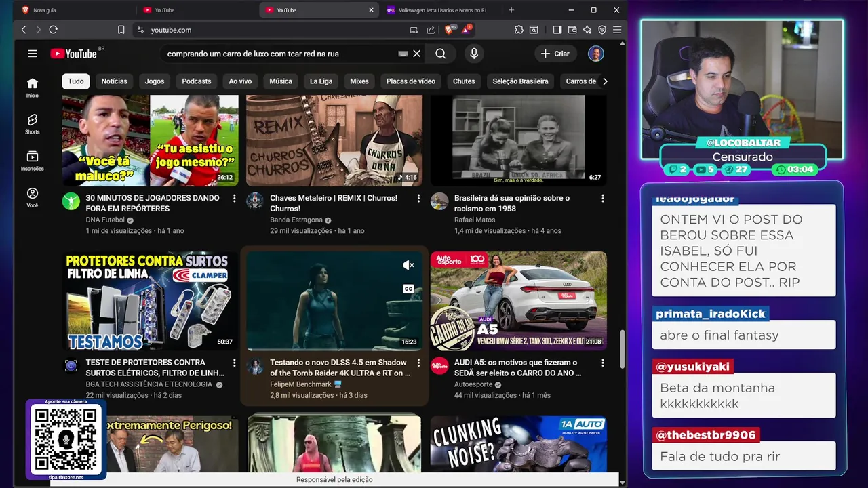
Task: Open the Você section in the sidebar
Action: [x=33, y=197]
